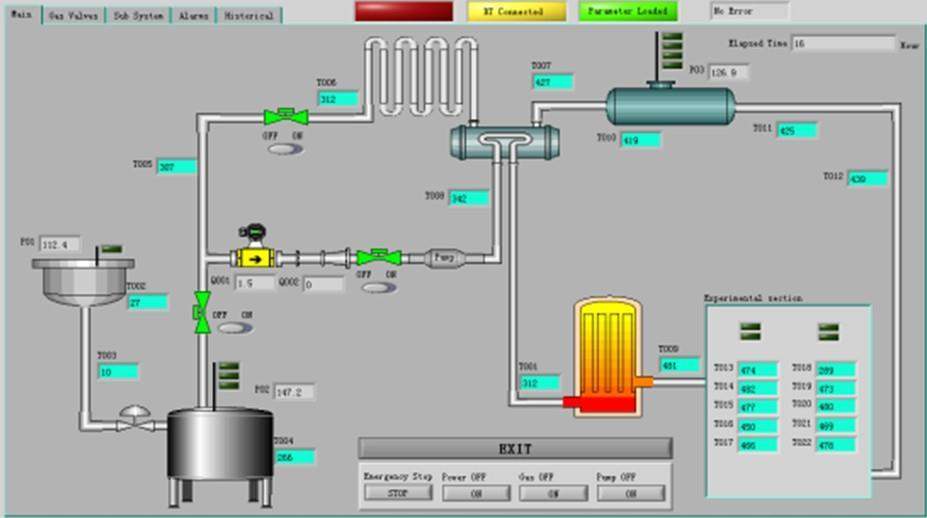
Task: Click the T013 reading in Experimental section
Action: [x=758, y=370]
